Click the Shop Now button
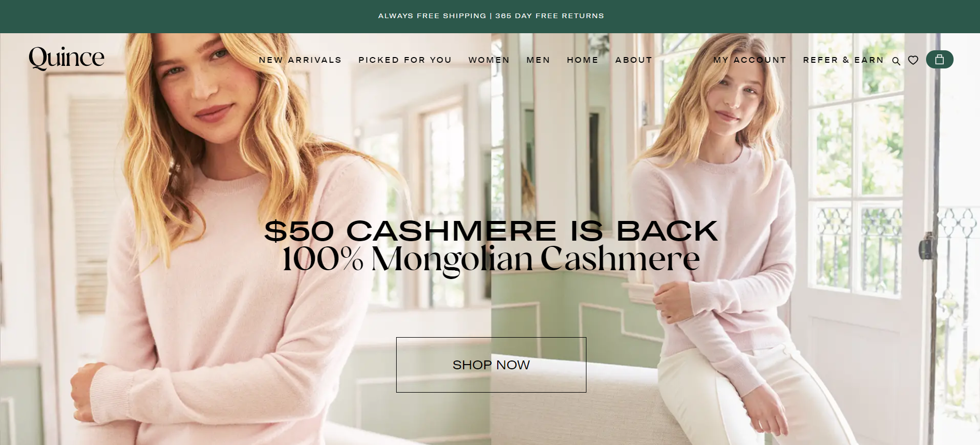 tap(491, 365)
